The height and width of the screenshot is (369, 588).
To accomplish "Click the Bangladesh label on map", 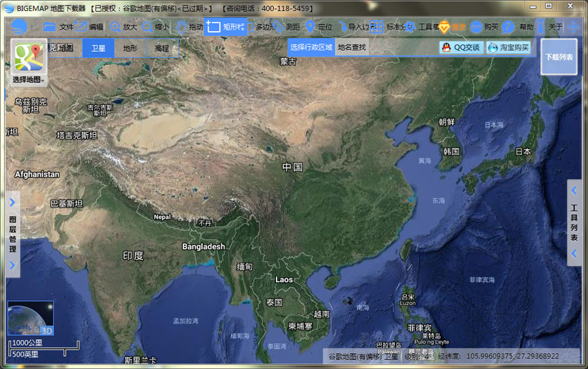I will click(203, 247).
